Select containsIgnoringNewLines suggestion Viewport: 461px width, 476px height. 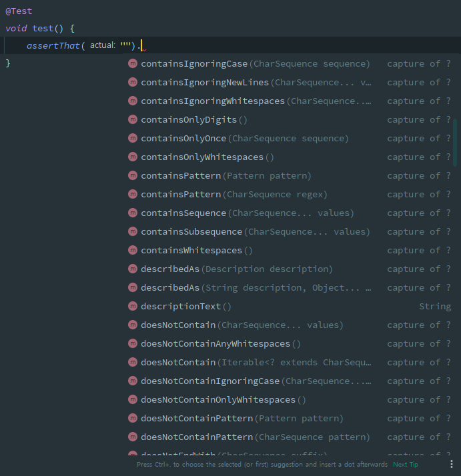click(289, 82)
